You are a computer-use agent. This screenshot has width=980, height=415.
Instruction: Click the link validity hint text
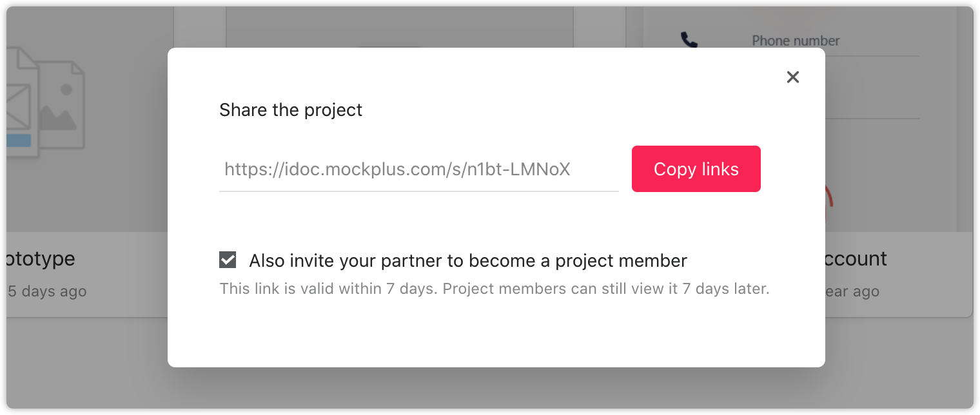click(x=495, y=289)
